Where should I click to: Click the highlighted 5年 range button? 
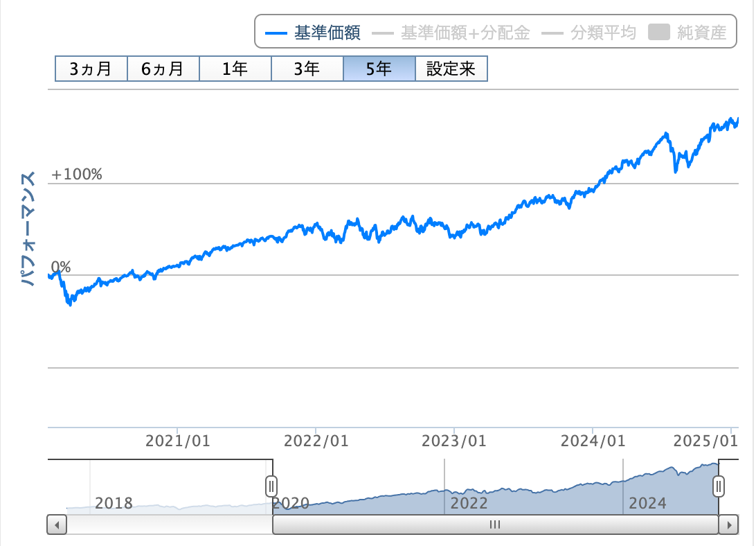(x=379, y=69)
